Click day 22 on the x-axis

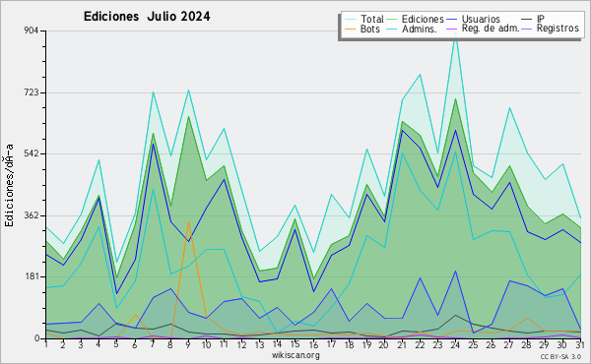(x=420, y=344)
